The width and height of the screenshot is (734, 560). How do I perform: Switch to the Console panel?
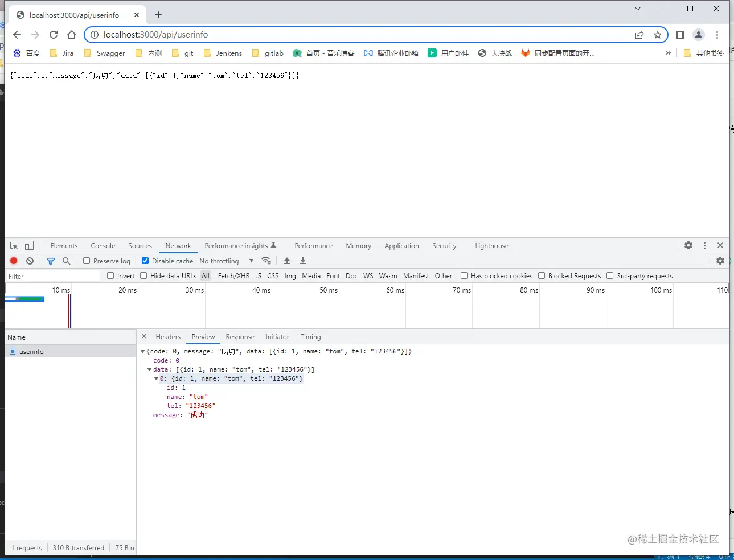pyautogui.click(x=103, y=246)
